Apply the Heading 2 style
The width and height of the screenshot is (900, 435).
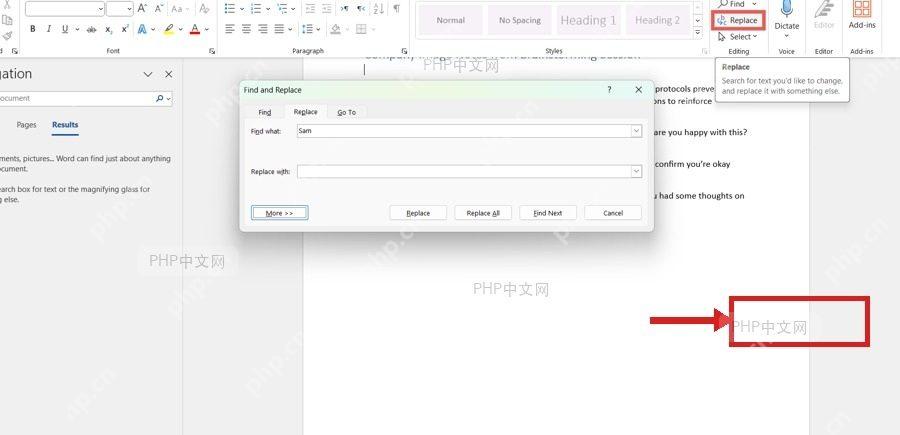[x=657, y=20]
